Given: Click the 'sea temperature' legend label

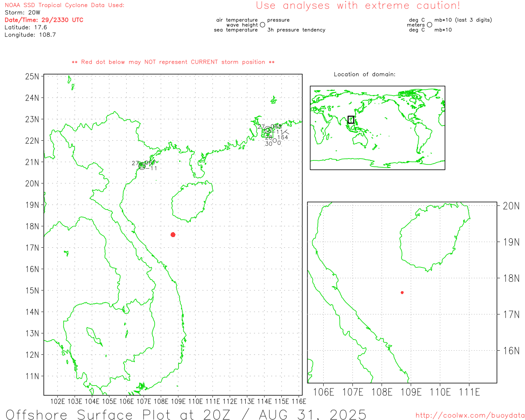Looking at the screenshot, I should tap(236, 30).
